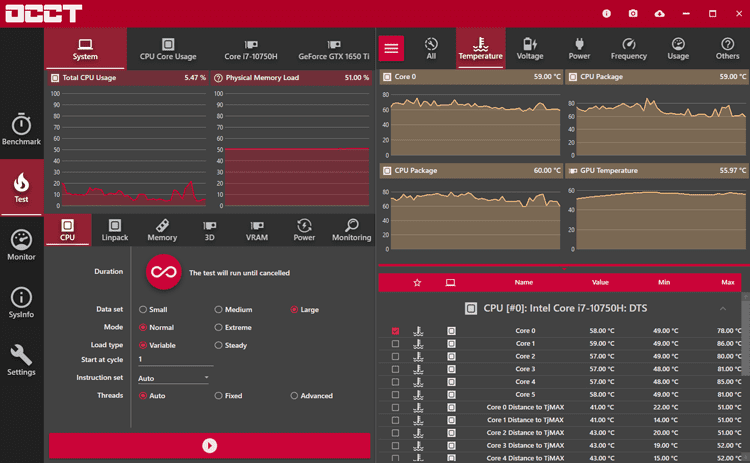
Task: Switch to the Memory test tab
Action: tap(162, 230)
